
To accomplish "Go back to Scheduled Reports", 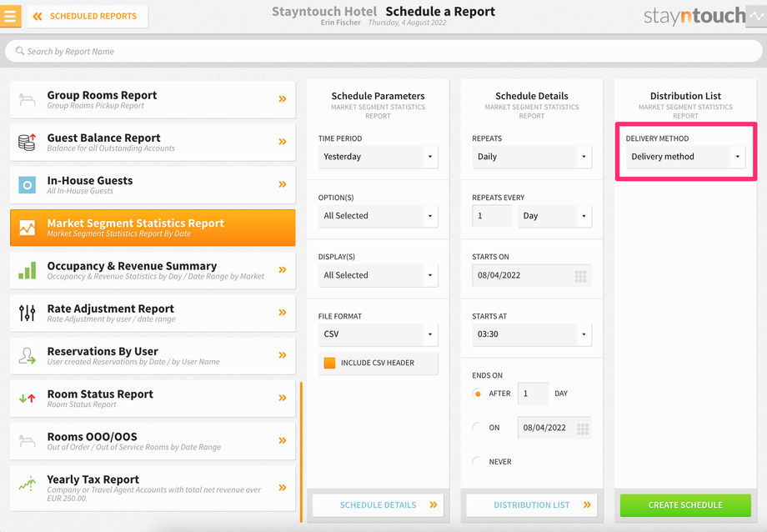I will [88, 16].
